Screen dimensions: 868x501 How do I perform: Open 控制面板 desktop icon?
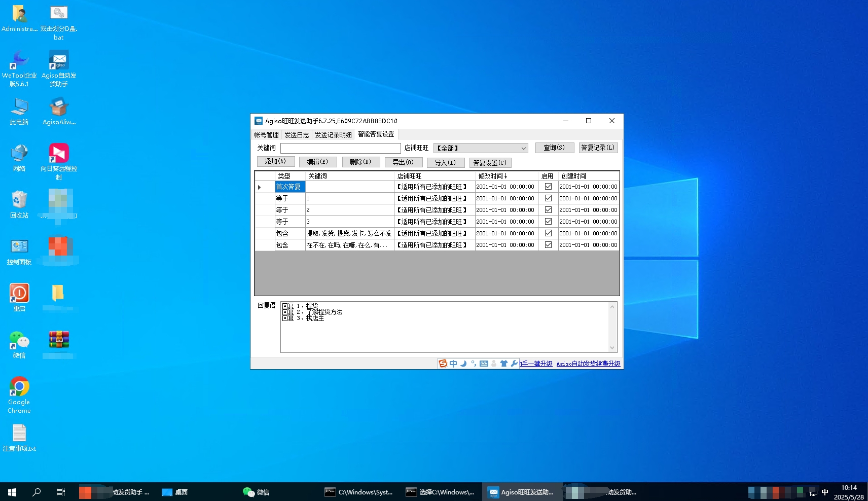[19, 252]
